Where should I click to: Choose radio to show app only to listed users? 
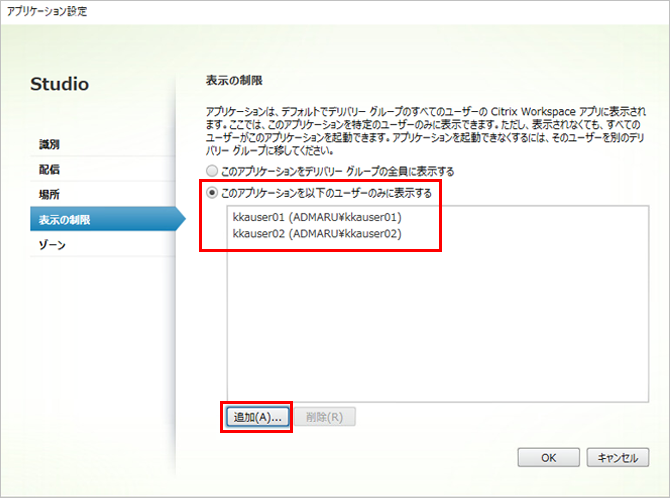(211, 193)
